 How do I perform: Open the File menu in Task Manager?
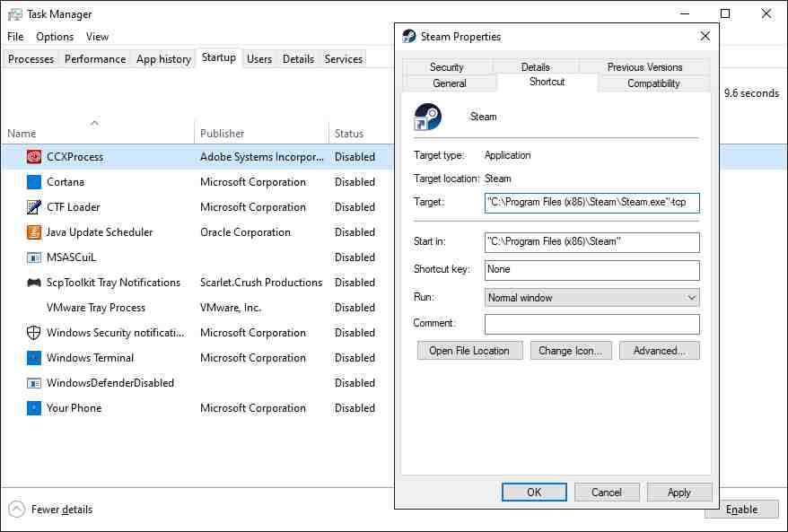coord(15,37)
